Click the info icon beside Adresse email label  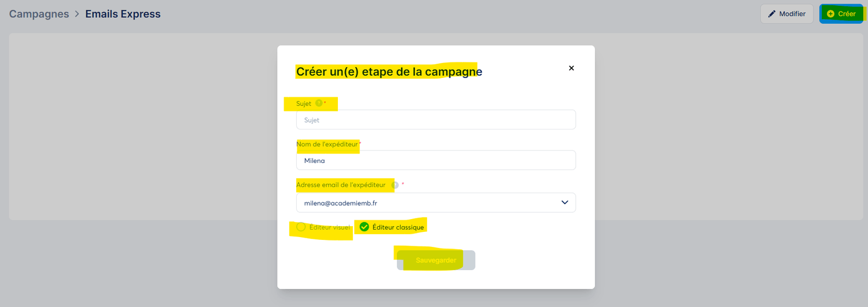395,185
